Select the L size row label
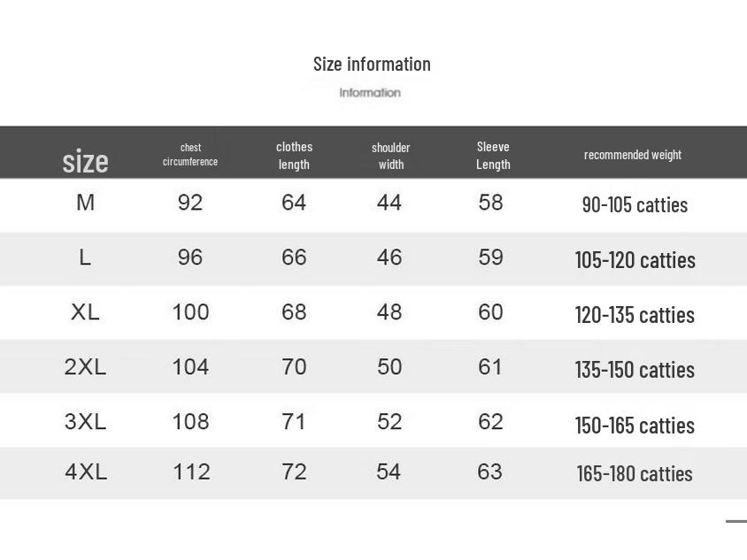 click(85, 257)
